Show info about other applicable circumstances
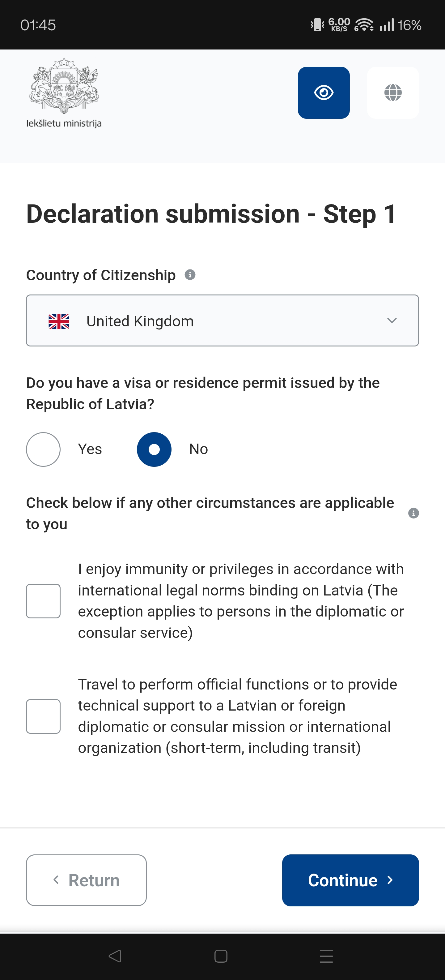This screenshot has height=980, width=445. pos(413,513)
